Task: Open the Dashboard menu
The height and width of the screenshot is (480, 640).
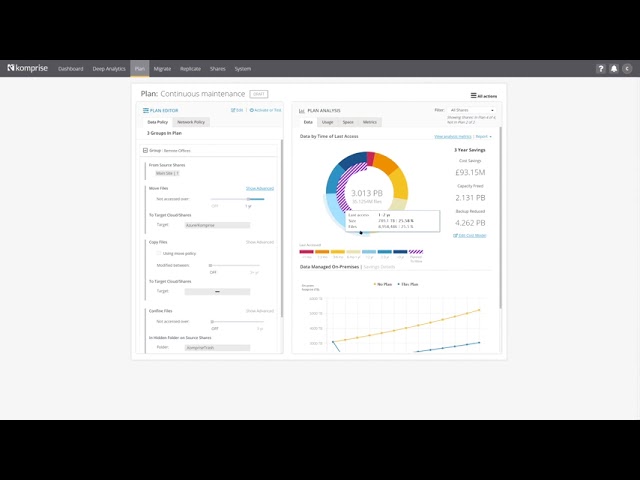Action: coord(71,69)
